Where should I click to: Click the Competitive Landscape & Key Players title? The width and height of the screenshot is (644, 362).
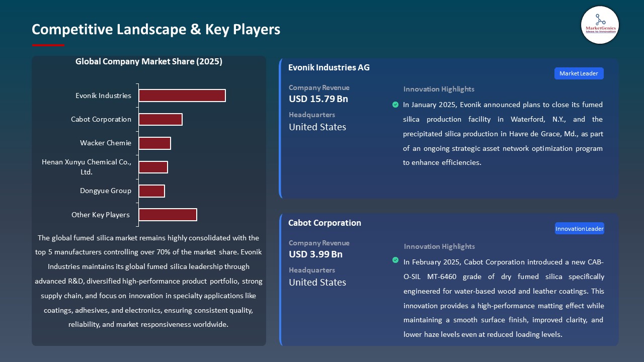[x=156, y=30]
